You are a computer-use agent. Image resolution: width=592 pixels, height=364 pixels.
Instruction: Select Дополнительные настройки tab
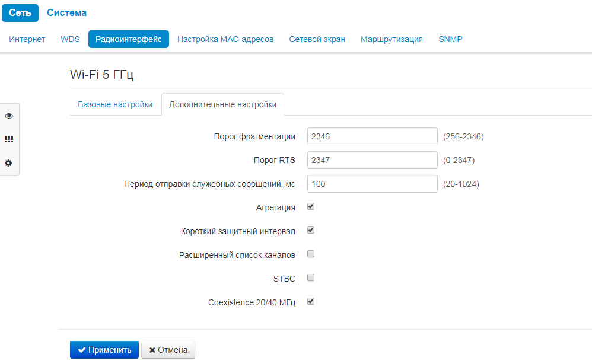[x=222, y=104]
